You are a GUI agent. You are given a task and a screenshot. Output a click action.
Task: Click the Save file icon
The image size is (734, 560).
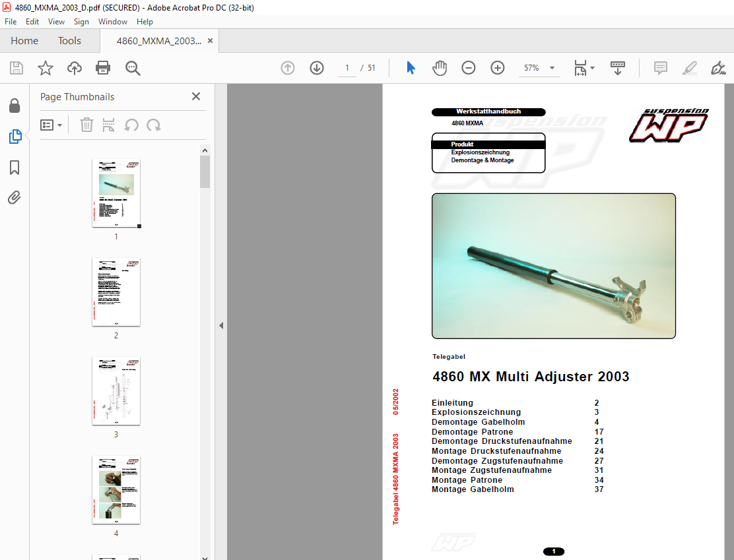click(17, 69)
